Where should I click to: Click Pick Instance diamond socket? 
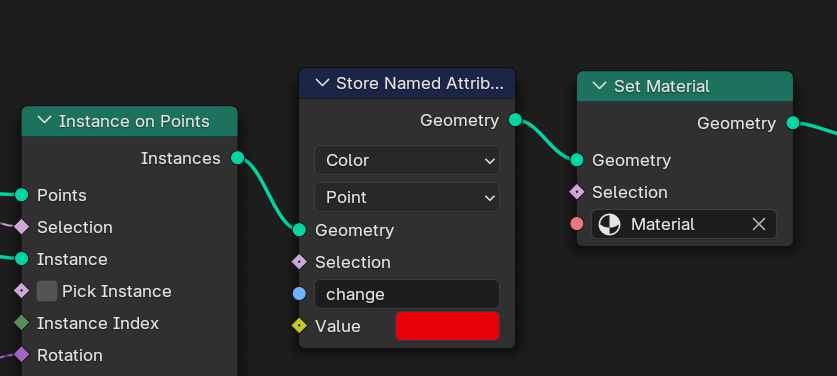[21, 291]
